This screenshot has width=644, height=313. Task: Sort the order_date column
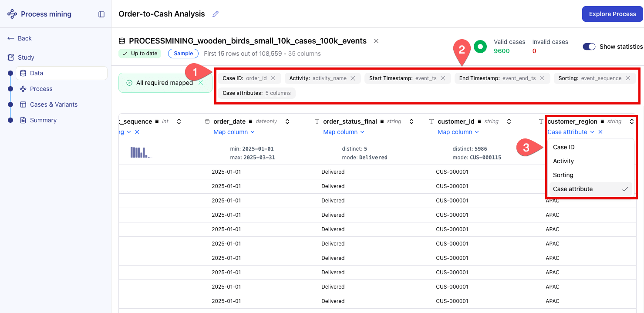(287, 121)
